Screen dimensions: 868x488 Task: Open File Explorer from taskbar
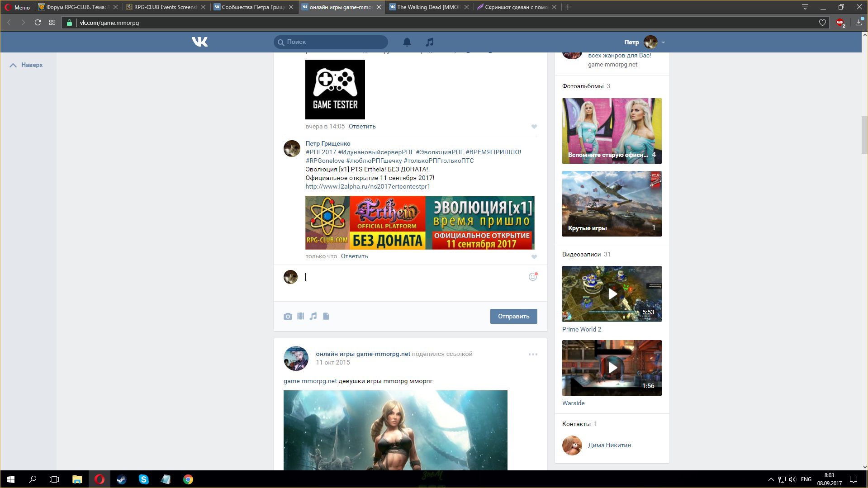tap(77, 479)
